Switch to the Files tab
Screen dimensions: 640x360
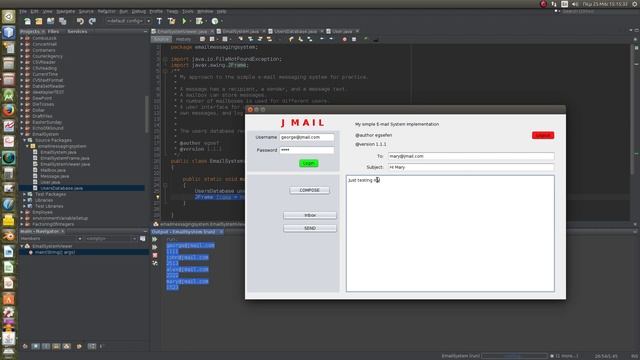point(53,31)
